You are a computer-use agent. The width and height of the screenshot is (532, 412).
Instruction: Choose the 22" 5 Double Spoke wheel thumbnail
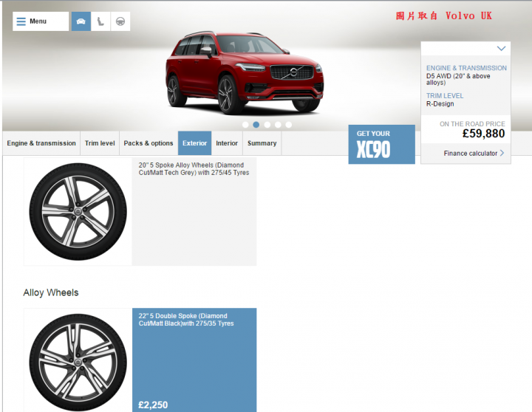click(78, 360)
